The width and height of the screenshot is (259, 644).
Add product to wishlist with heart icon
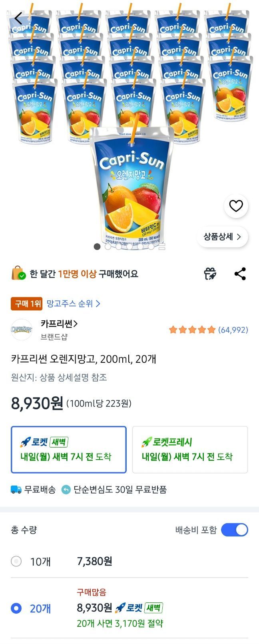pyautogui.click(x=236, y=206)
